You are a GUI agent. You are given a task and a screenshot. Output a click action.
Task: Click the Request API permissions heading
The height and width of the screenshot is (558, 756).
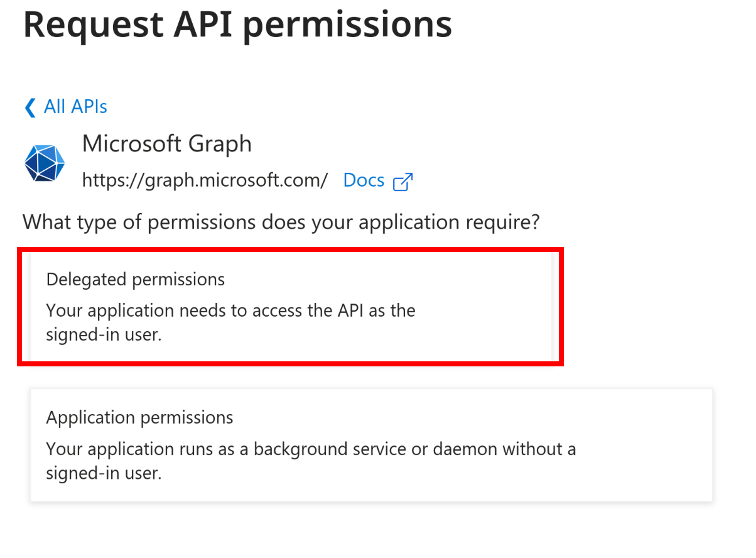(x=237, y=24)
